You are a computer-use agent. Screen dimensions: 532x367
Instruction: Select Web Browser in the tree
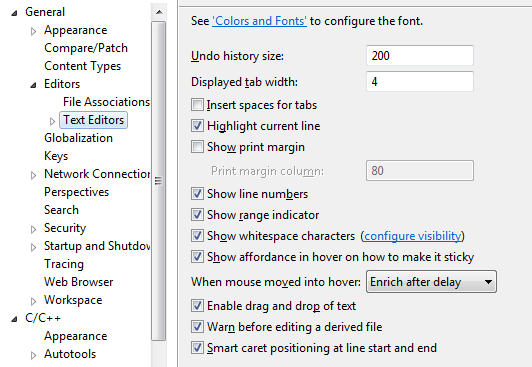coord(78,282)
